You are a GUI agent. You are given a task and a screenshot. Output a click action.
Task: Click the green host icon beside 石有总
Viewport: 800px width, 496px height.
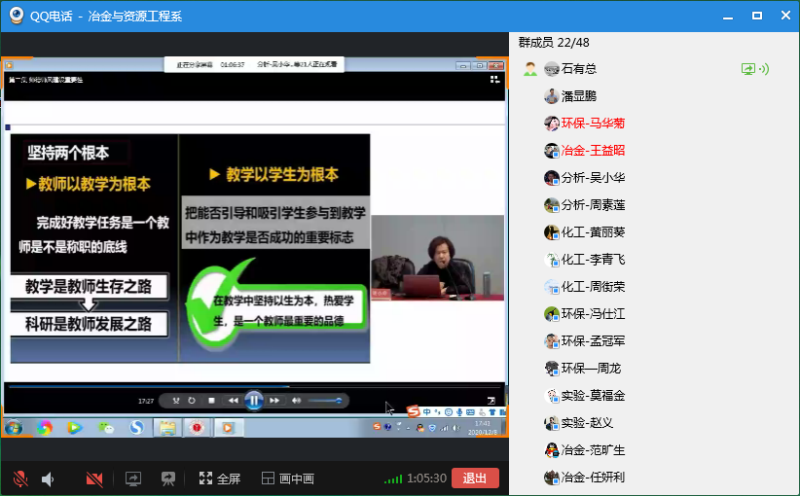[x=530, y=69]
